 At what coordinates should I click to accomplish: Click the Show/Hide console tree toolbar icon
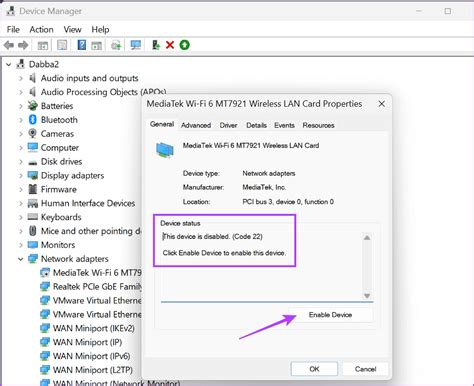[x=43, y=45]
